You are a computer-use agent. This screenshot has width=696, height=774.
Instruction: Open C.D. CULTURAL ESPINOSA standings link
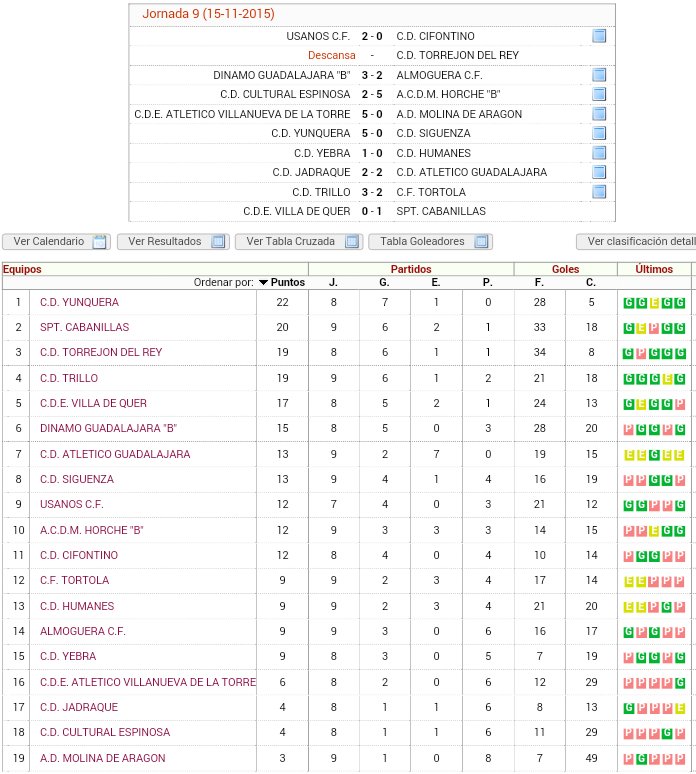tap(105, 733)
